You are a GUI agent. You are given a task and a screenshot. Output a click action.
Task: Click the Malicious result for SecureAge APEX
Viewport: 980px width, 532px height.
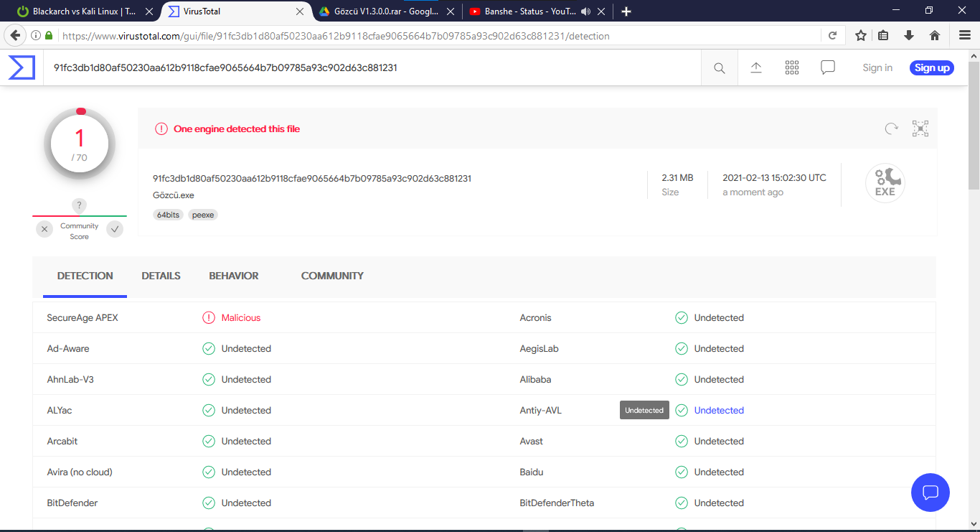[x=241, y=317]
